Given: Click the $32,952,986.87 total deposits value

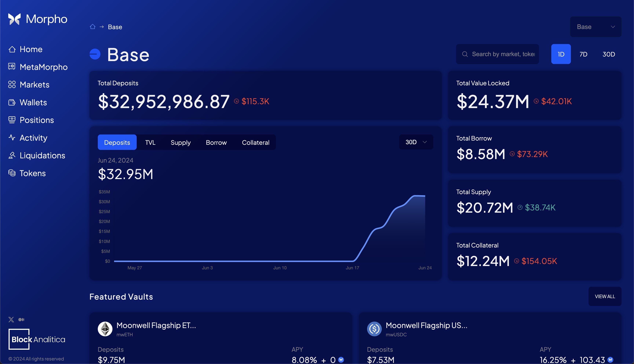Looking at the screenshot, I should point(164,101).
